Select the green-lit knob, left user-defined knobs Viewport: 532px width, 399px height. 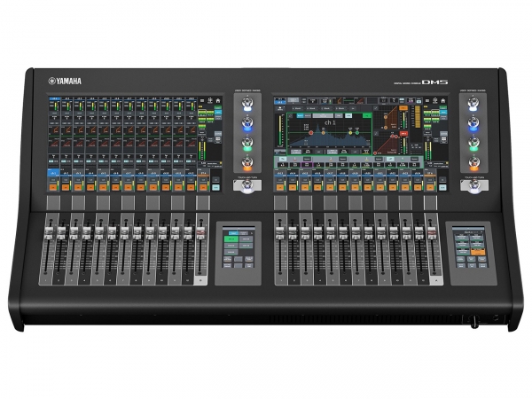pyautogui.click(x=247, y=143)
